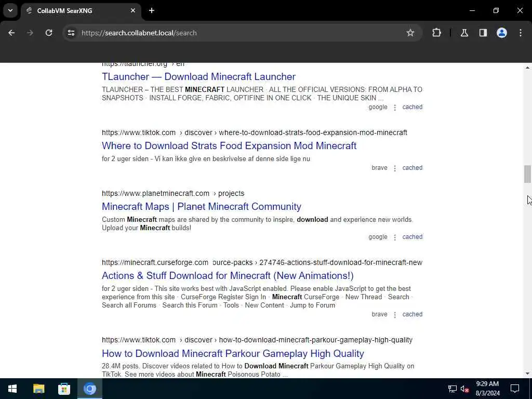Viewport: 532px width, 399px height.
Task: Click the Chromium browser taskbar icon
Action: pyautogui.click(x=90, y=389)
